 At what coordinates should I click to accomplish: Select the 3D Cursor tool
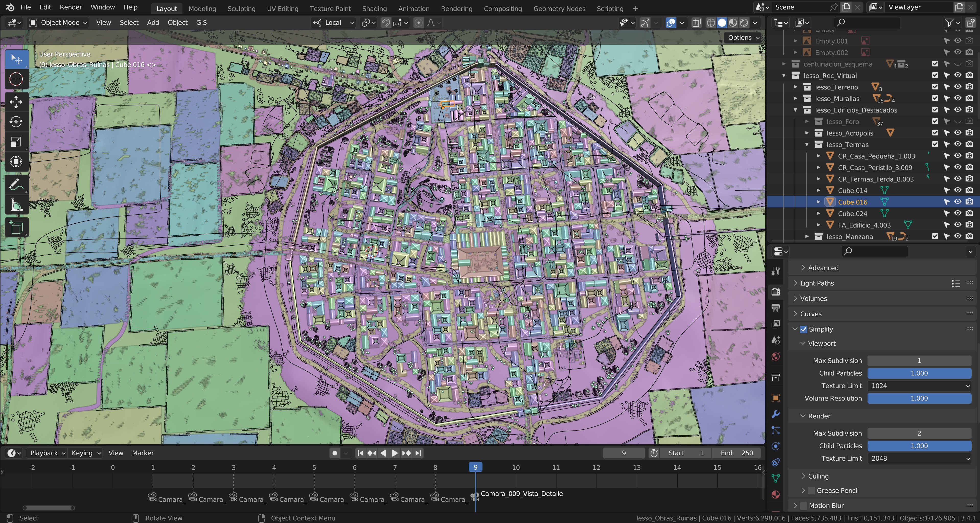pyautogui.click(x=16, y=79)
